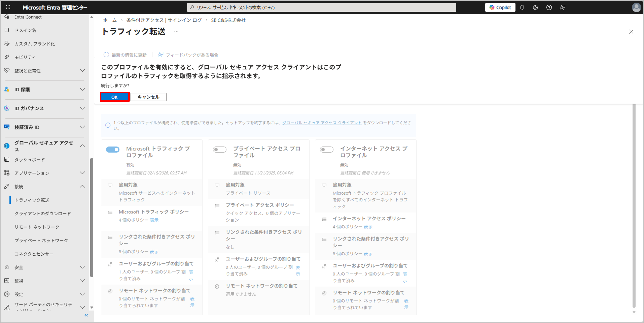Click the notifications bell icon
This screenshot has height=323, width=644.
pos(522,8)
